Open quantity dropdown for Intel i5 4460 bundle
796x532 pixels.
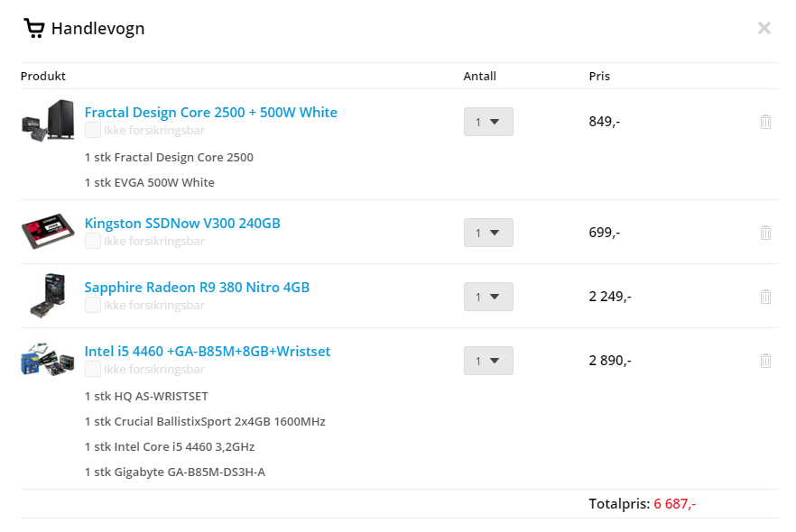click(x=488, y=361)
